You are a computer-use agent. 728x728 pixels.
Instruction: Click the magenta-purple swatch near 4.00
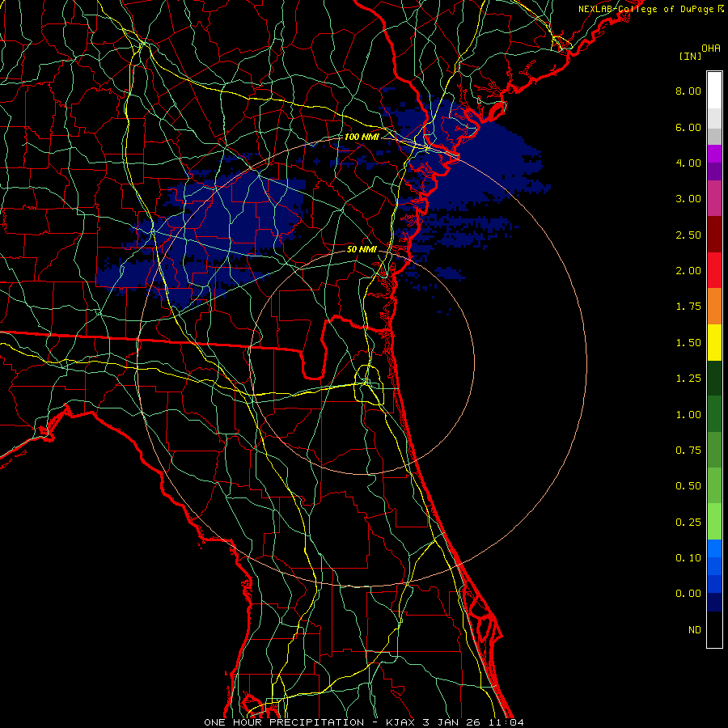tap(714, 154)
